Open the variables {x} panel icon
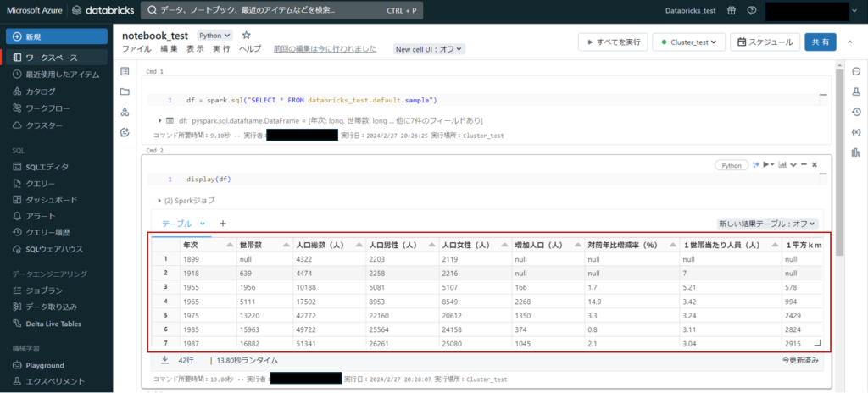The width and height of the screenshot is (868, 393). click(x=855, y=132)
